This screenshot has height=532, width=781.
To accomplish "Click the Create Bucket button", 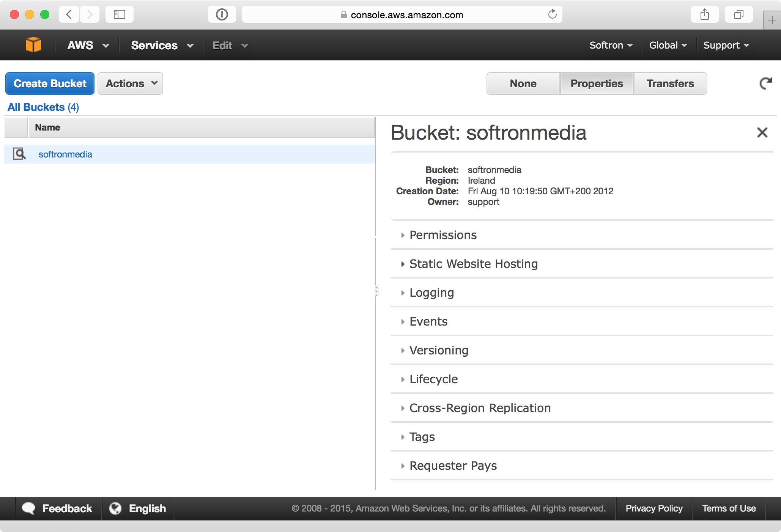I will [50, 83].
